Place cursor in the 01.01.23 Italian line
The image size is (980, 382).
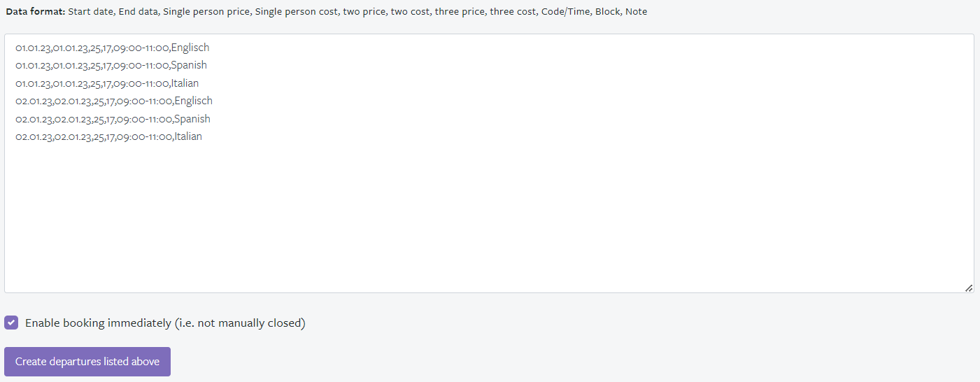[x=107, y=83]
